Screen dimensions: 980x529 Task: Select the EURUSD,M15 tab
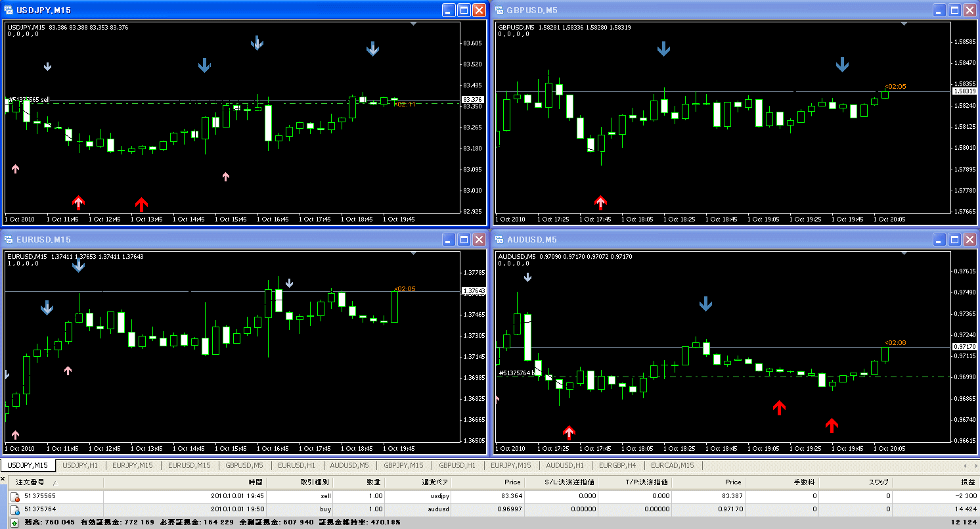(189, 465)
